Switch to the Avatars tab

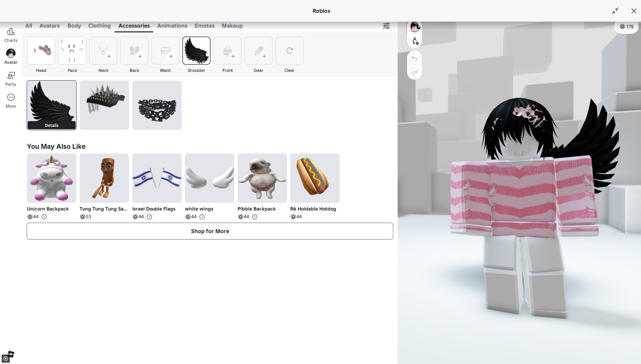(x=50, y=26)
